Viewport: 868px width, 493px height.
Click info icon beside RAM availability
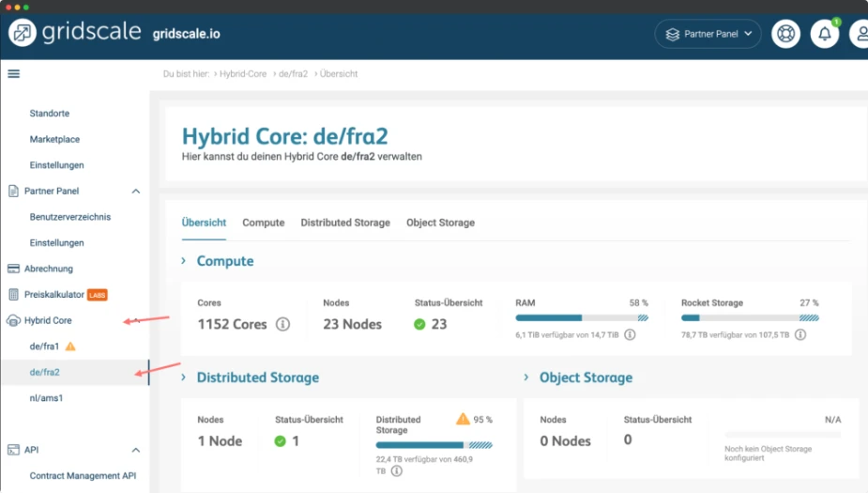pyautogui.click(x=630, y=334)
